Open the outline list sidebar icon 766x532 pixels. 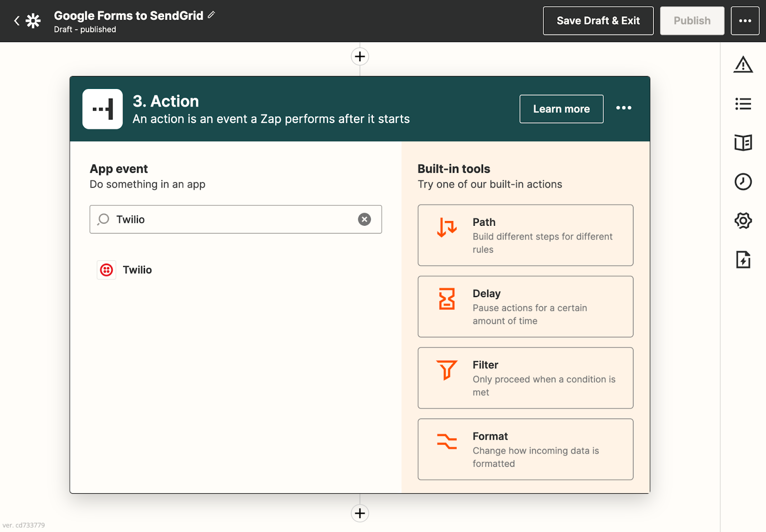click(743, 104)
